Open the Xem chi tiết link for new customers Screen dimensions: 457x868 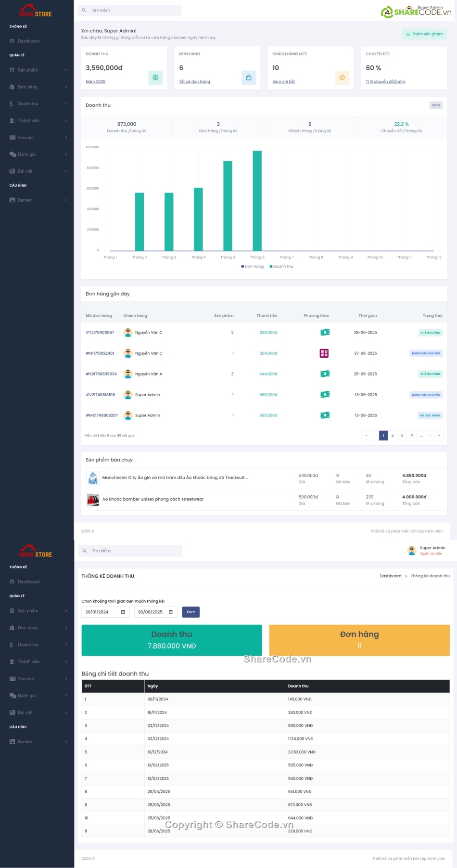point(283,82)
